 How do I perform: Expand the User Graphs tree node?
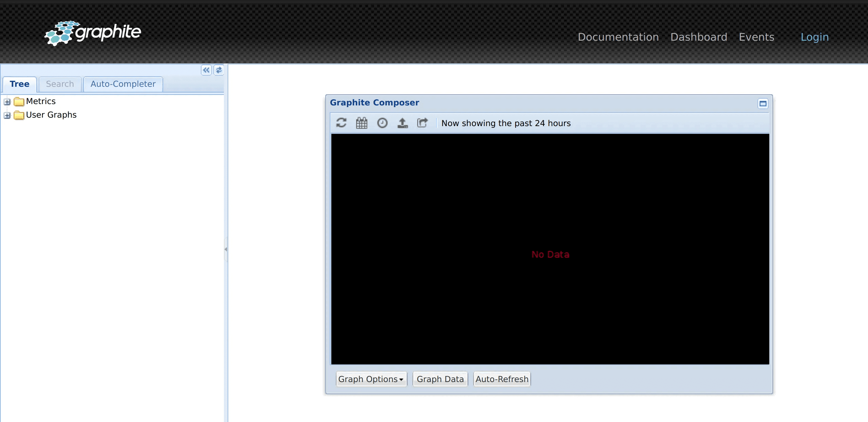pos(7,115)
